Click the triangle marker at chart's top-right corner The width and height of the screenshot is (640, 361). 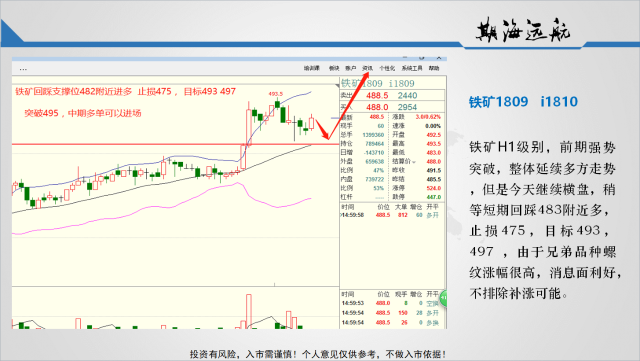tap(337, 85)
